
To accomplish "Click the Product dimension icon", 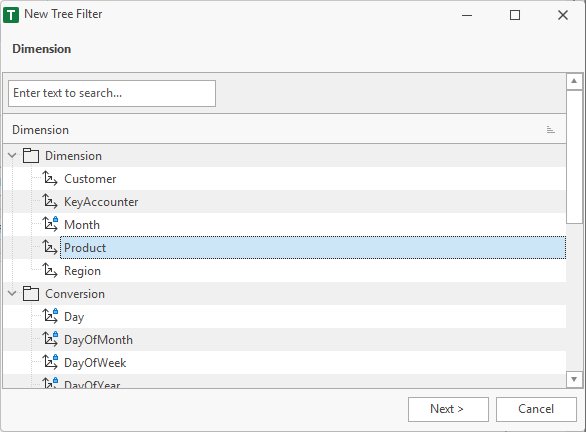I will [x=50, y=247].
